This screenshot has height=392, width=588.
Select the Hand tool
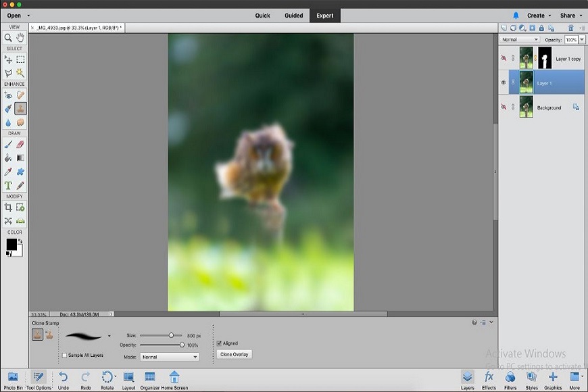[x=20, y=38]
